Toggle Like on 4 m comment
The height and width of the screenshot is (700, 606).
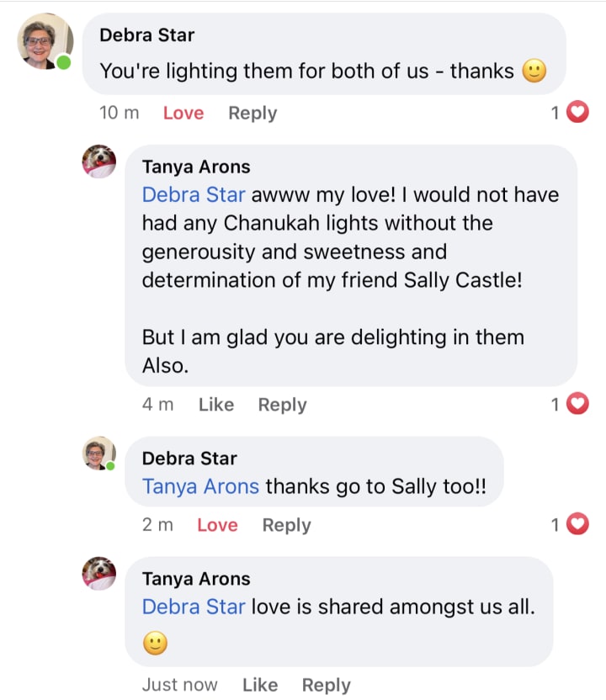216,405
